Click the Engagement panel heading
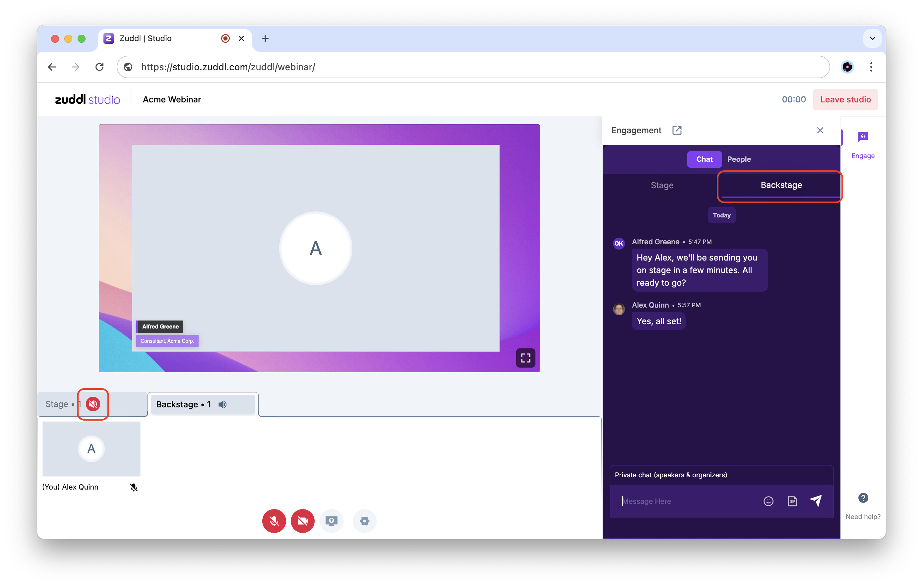 tap(636, 130)
